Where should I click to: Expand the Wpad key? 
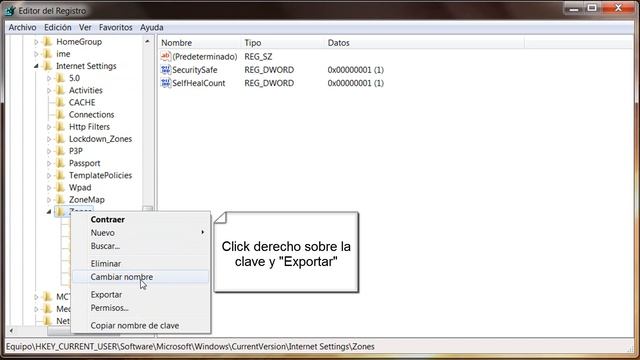[49, 188]
